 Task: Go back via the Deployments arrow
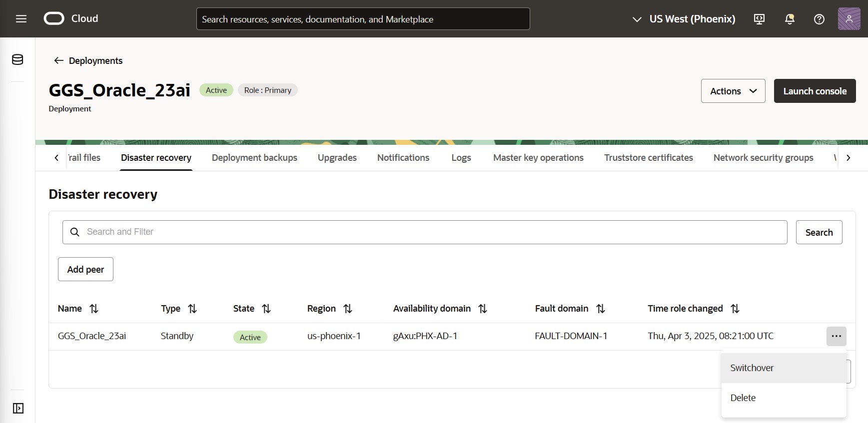click(58, 60)
